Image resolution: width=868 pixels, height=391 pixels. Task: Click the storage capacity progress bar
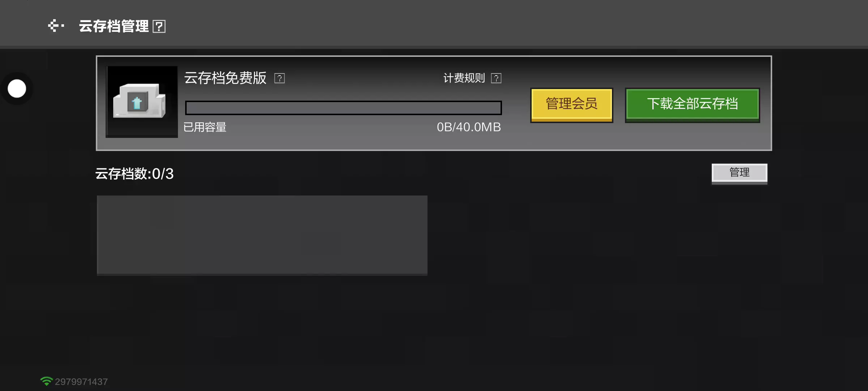343,108
